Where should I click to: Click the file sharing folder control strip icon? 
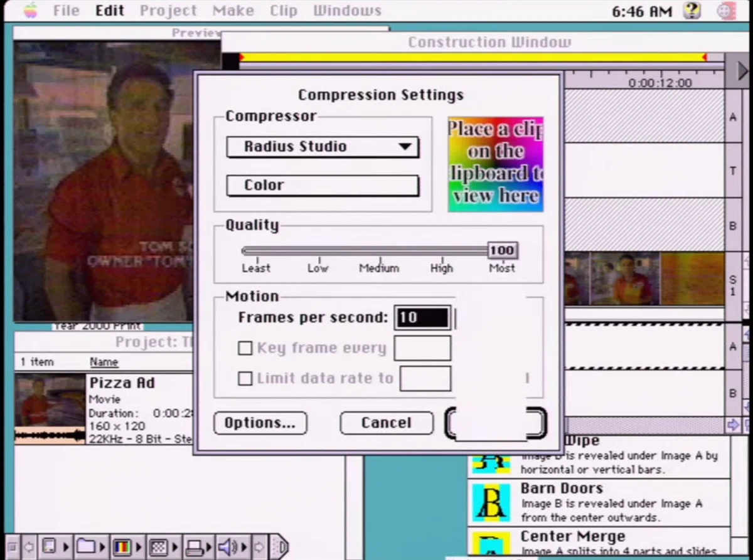(x=85, y=546)
